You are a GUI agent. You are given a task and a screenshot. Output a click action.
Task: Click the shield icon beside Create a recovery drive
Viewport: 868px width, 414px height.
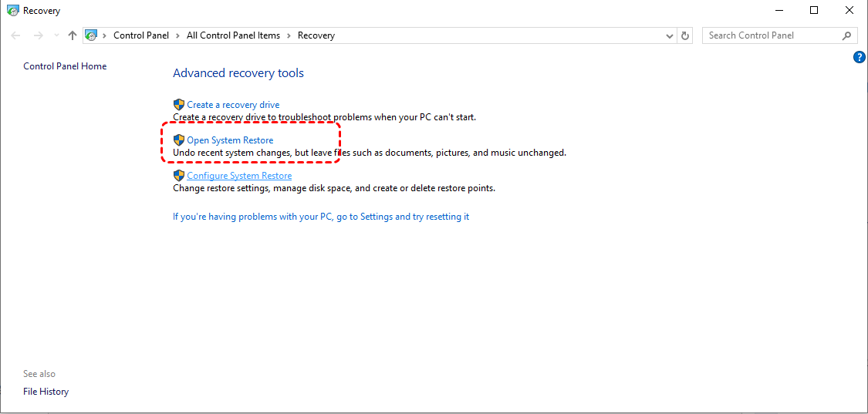(179, 104)
